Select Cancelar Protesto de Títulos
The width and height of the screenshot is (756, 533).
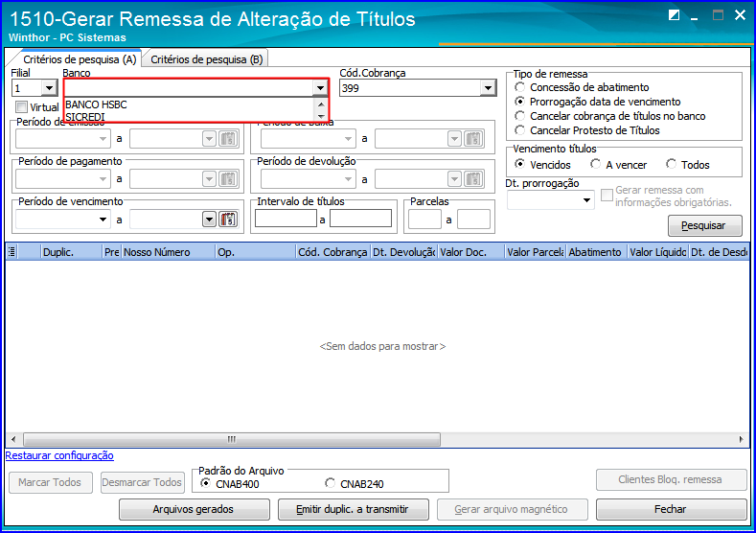(x=519, y=130)
